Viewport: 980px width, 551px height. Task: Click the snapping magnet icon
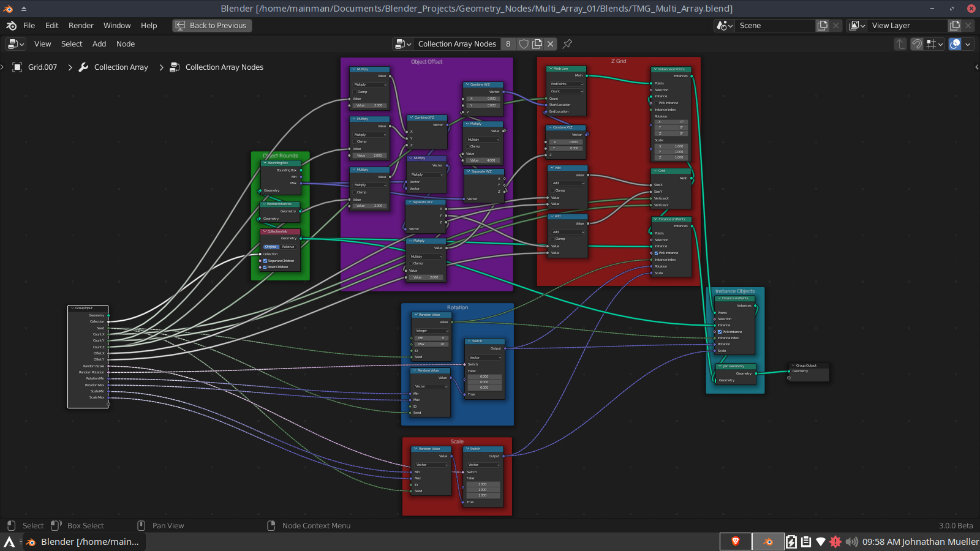916,43
